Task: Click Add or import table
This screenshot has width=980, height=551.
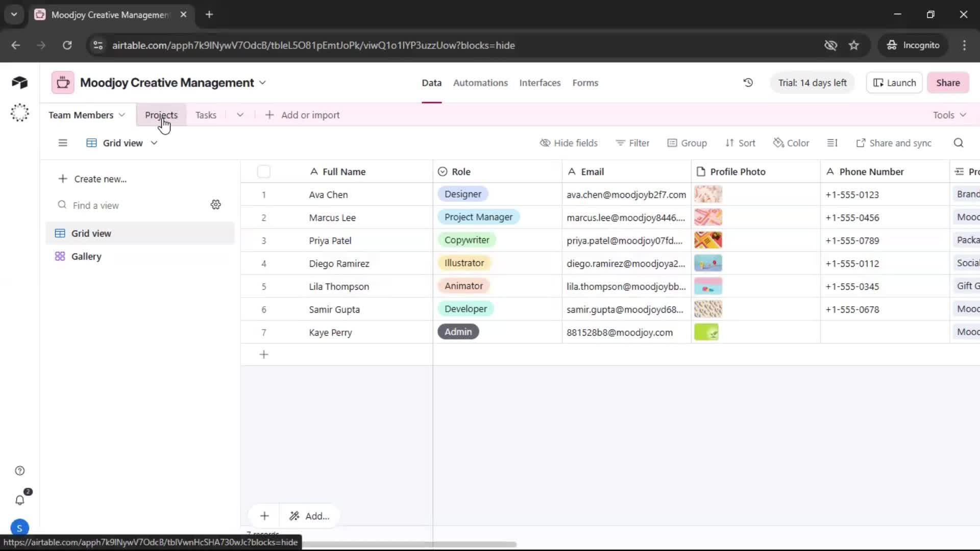Action: point(302,115)
